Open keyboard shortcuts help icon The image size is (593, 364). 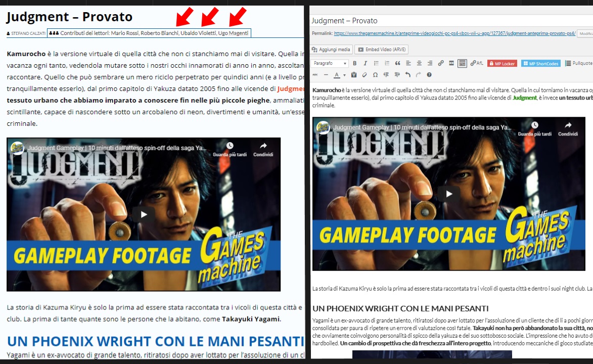(429, 75)
